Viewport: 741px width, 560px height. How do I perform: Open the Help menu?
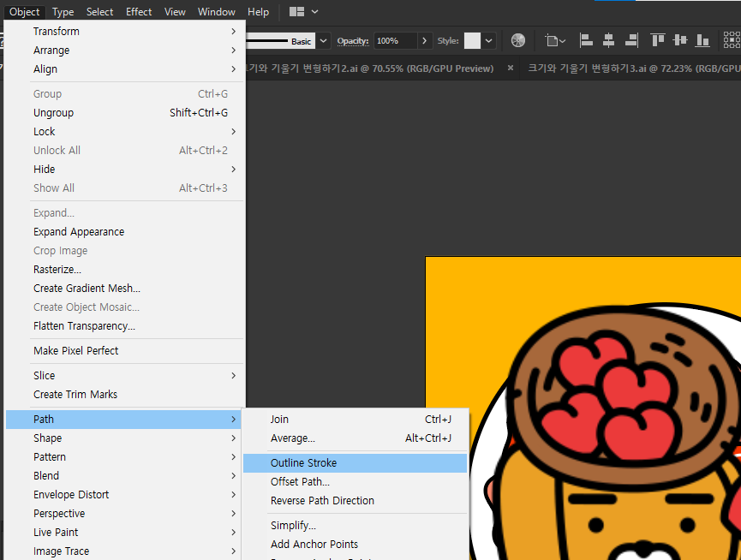pos(258,12)
